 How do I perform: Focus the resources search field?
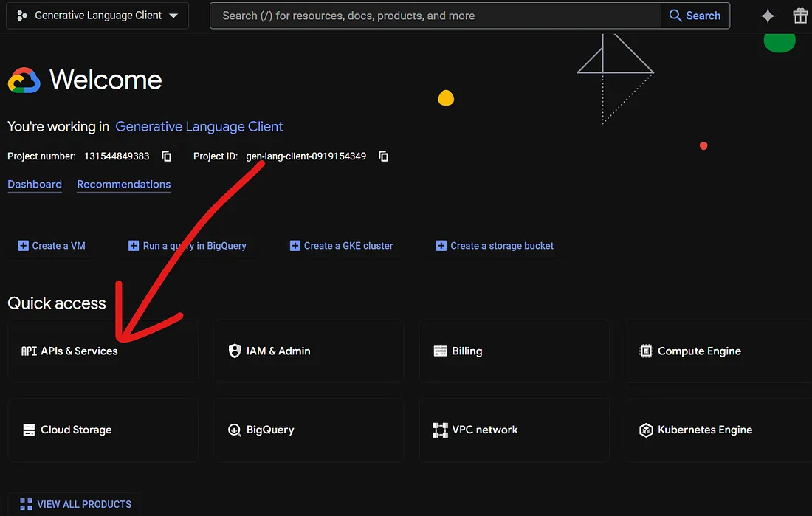click(x=436, y=16)
